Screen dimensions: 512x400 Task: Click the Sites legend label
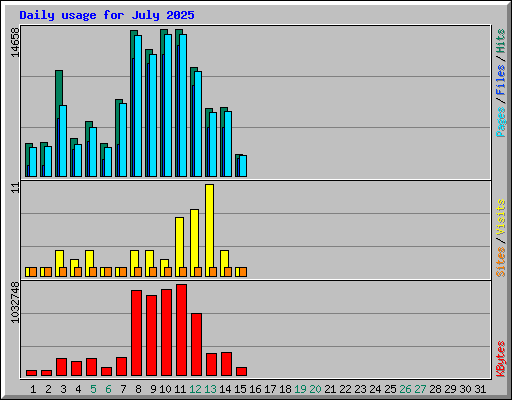click(500, 262)
